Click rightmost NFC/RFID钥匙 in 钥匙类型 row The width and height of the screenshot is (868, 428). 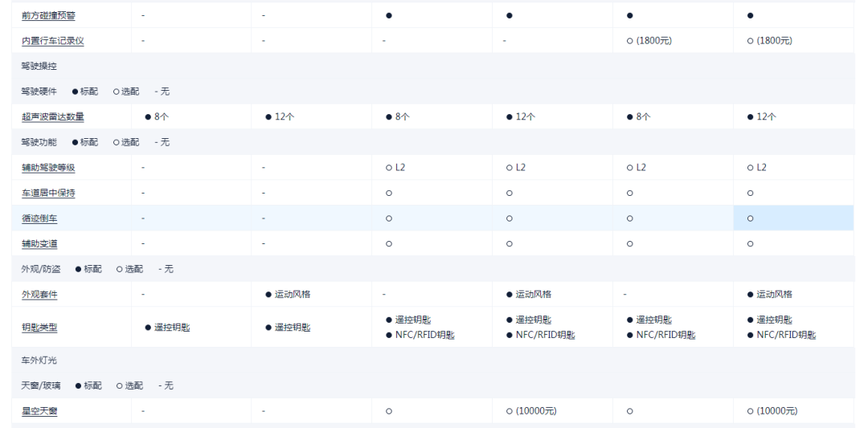[786, 335]
